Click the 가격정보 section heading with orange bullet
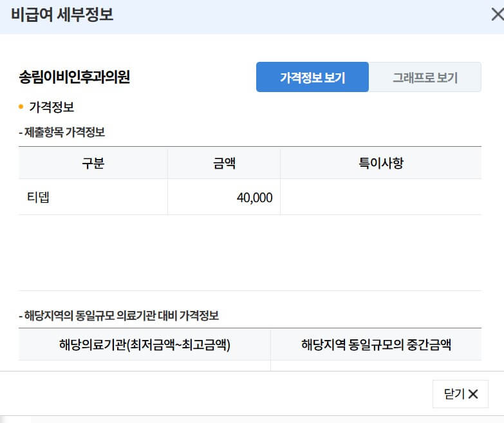This screenshot has width=504, height=423. [46, 107]
